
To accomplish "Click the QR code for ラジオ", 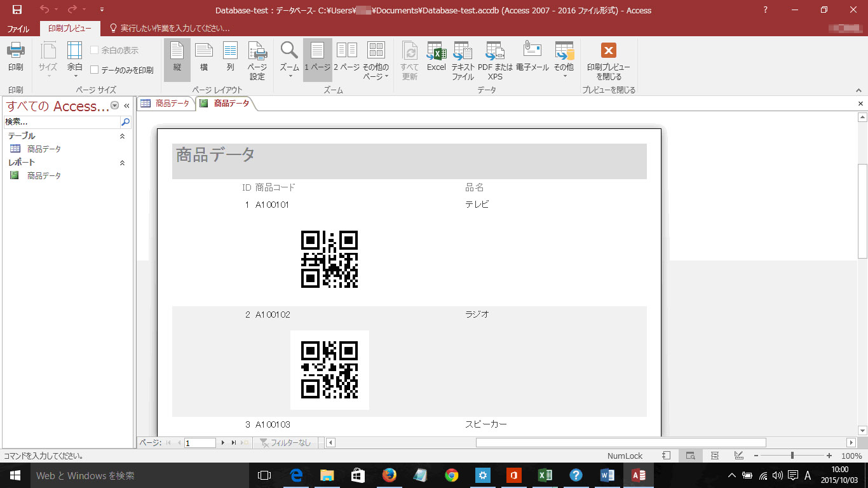I will pos(330,370).
